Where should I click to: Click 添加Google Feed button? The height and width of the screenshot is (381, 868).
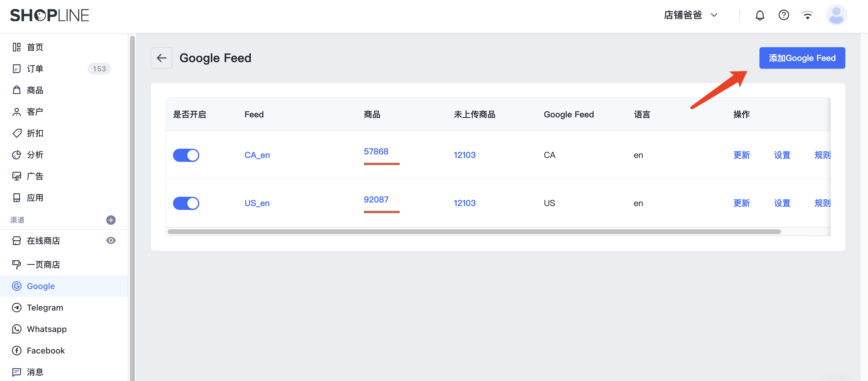click(802, 58)
